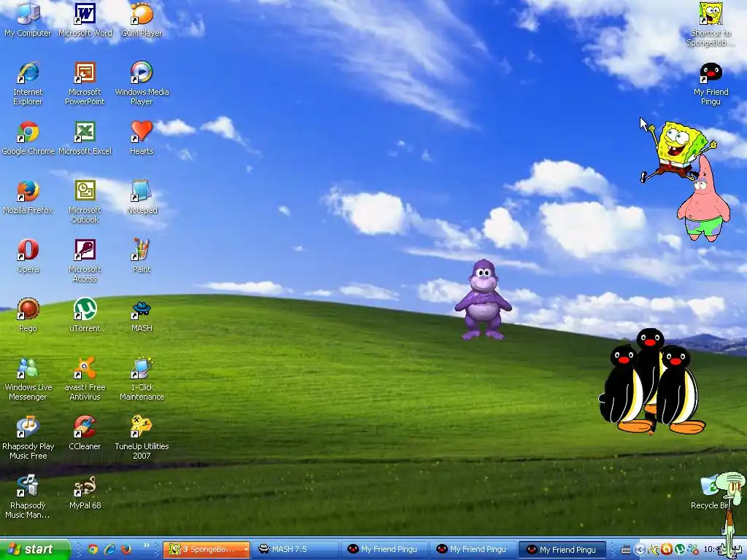Click the Mozilla Firefox desktop shortcut
This screenshot has height=560, width=747.
click(28, 197)
